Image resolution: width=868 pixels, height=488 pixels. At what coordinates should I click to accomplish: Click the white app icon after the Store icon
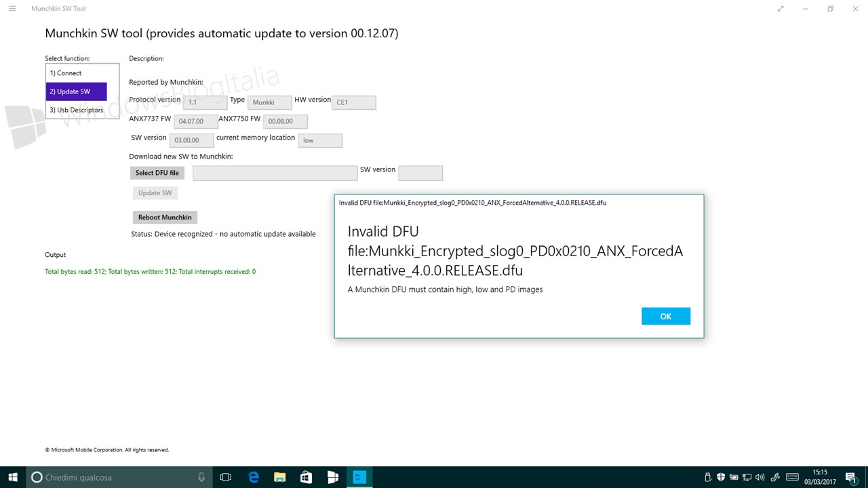(332, 477)
